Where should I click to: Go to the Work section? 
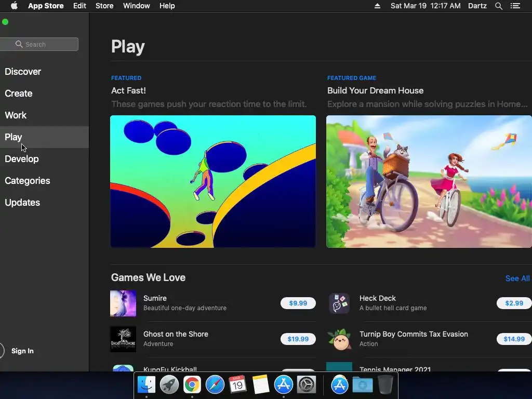[16, 115]
